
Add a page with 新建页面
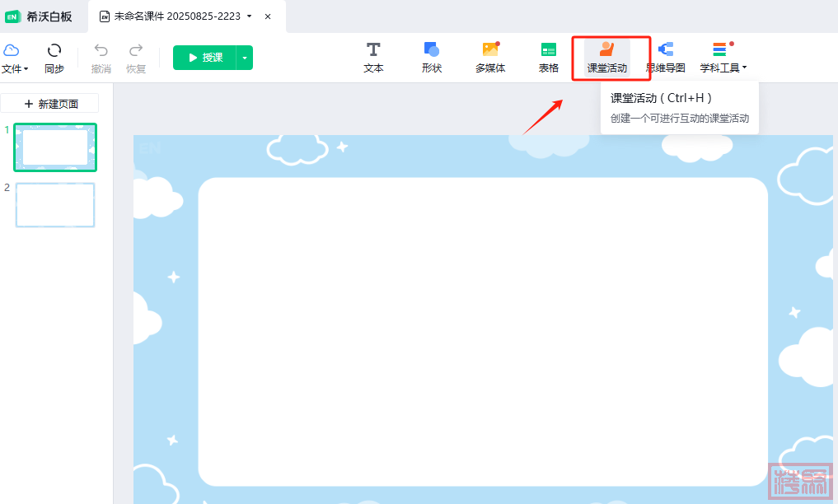50,104
